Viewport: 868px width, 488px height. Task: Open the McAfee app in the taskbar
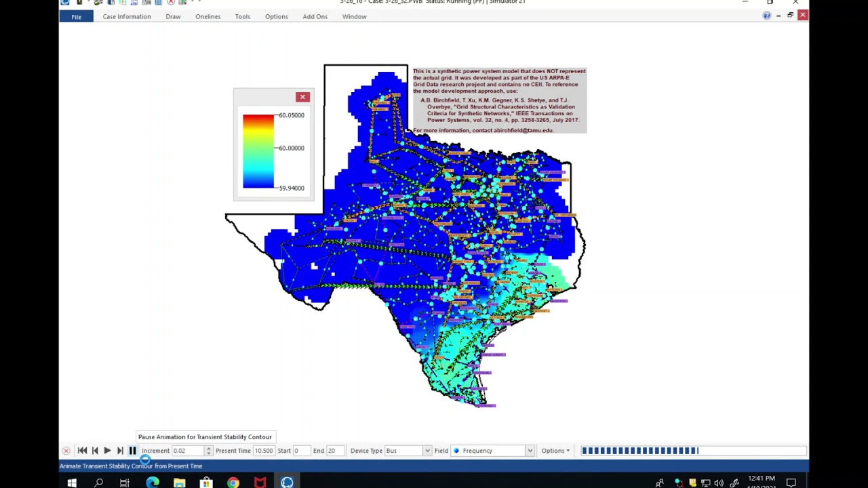pos(260,483)
